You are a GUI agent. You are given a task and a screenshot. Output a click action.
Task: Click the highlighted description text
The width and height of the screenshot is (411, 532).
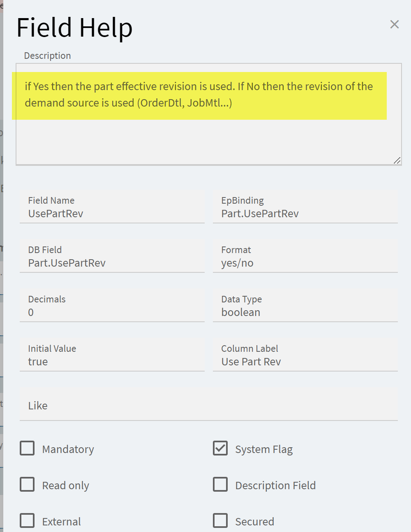click(199, 95)
